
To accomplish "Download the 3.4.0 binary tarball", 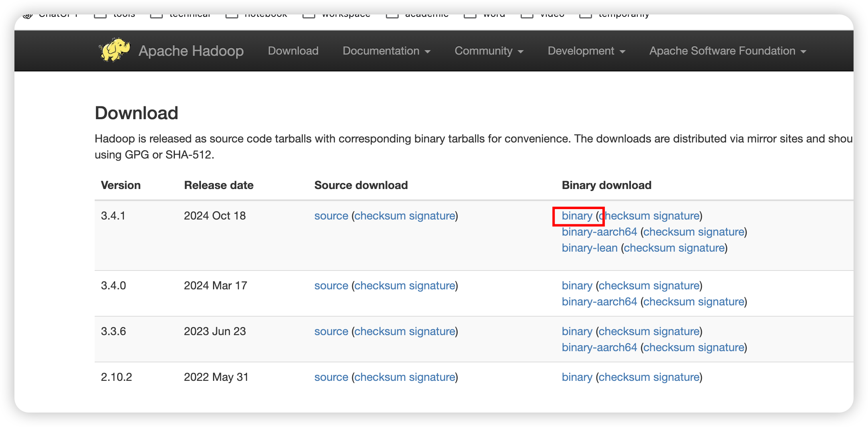I will (577, 286).
